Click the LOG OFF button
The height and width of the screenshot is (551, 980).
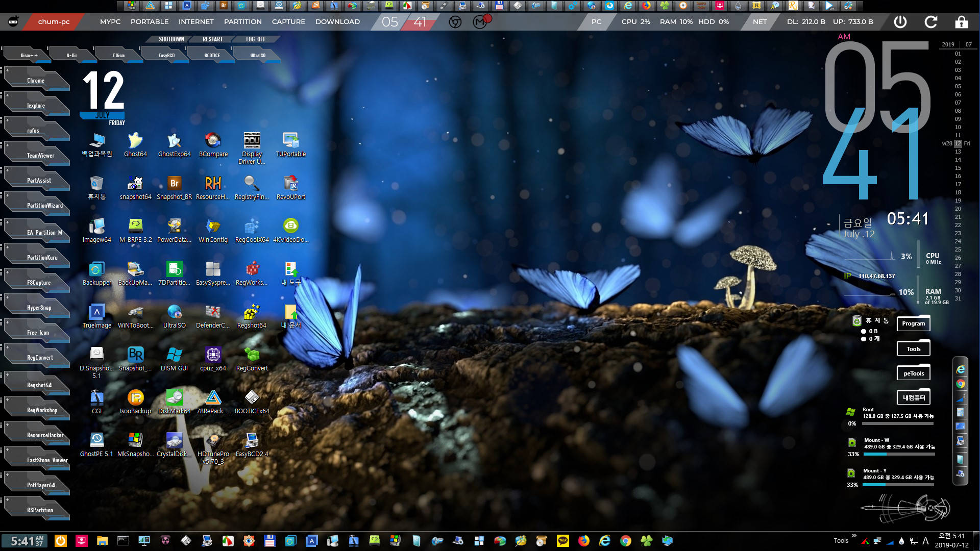[x=256, y=39]
